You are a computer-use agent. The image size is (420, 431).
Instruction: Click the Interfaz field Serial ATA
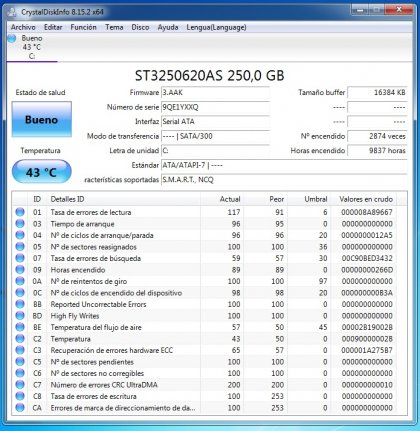tap(215, 122)
